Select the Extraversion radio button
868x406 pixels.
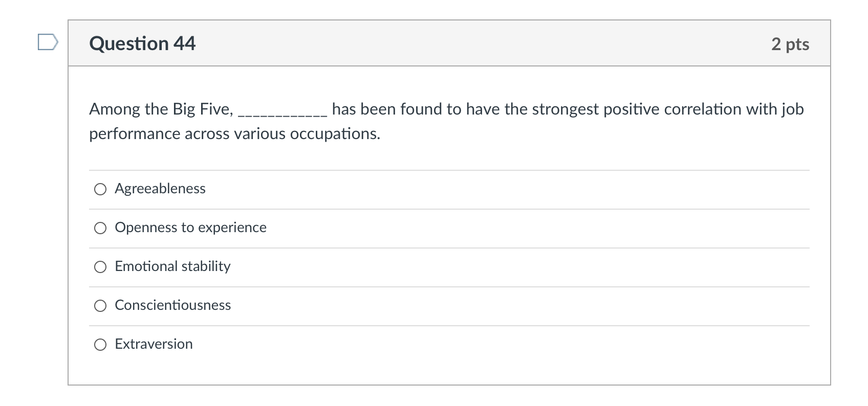tap(100, 344)
